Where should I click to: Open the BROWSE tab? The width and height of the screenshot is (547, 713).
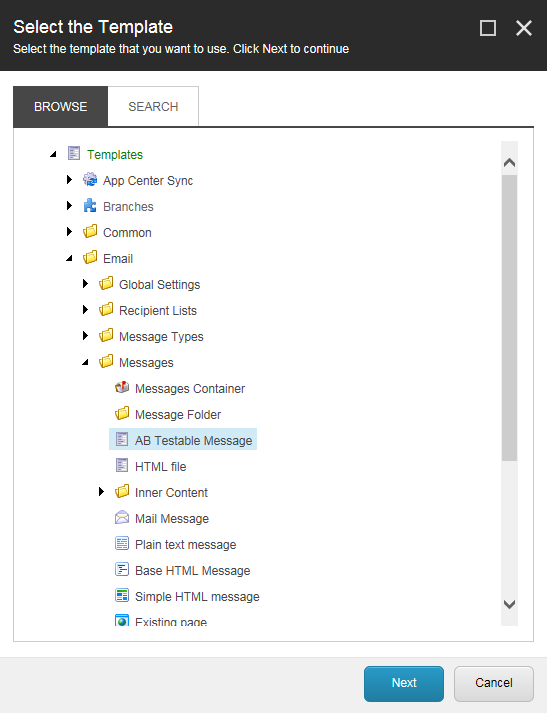(60, 106)
